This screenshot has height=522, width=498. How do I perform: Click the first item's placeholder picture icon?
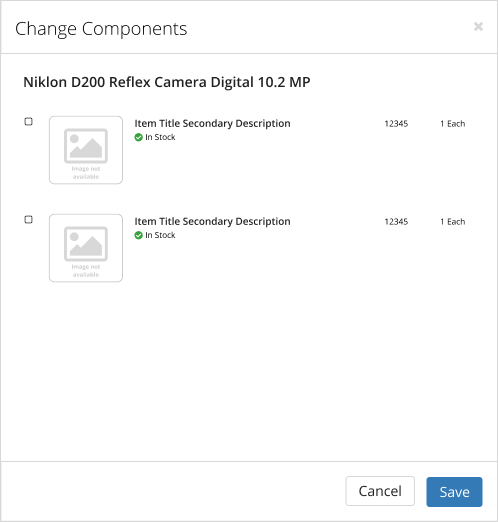click(x=86, y=146)
